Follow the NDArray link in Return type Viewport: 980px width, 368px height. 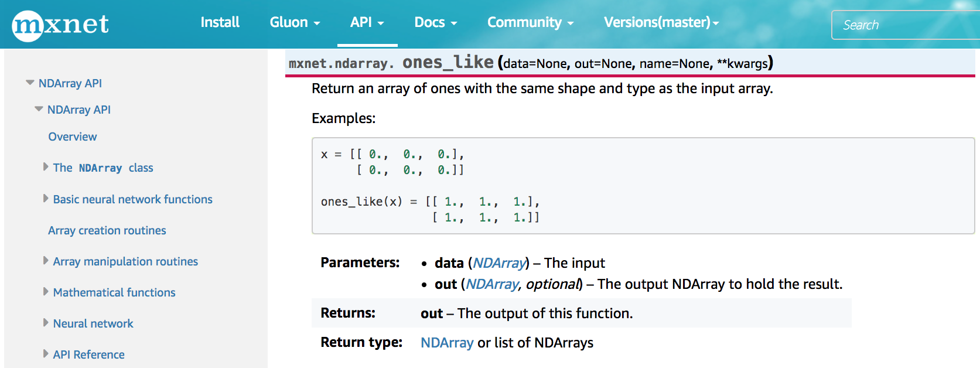(447, 343)
